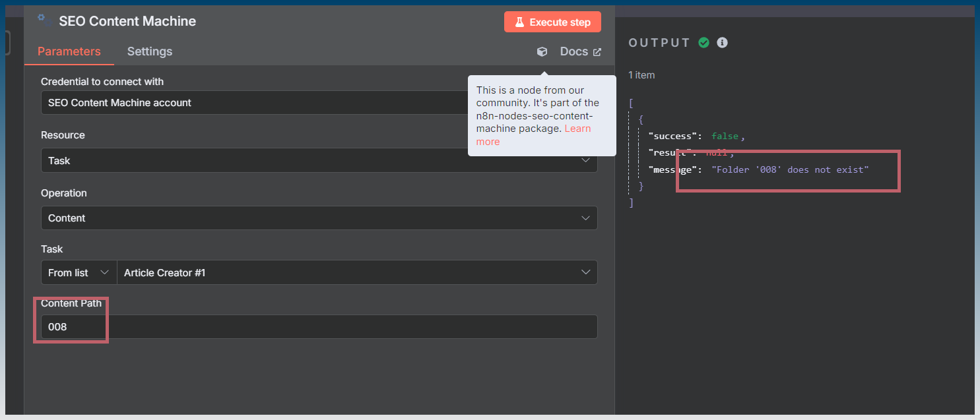
Task: Click the OUTPUT panel heading
Action: click(659, 43)
